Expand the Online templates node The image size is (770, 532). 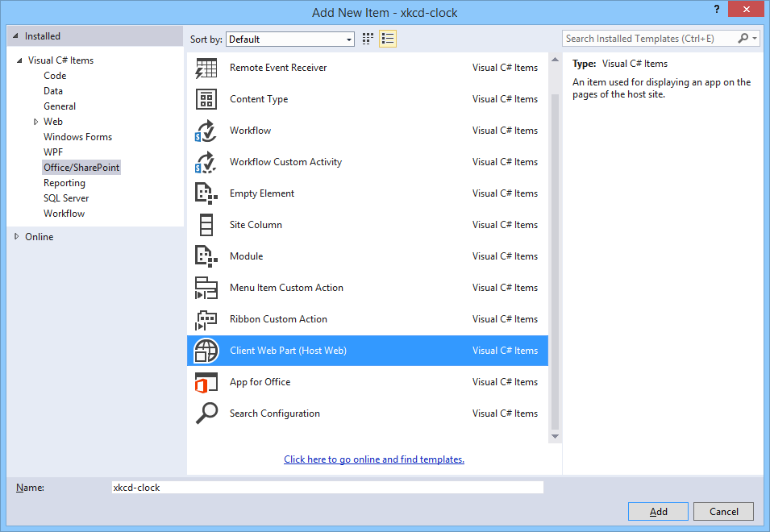click(18, 237)
